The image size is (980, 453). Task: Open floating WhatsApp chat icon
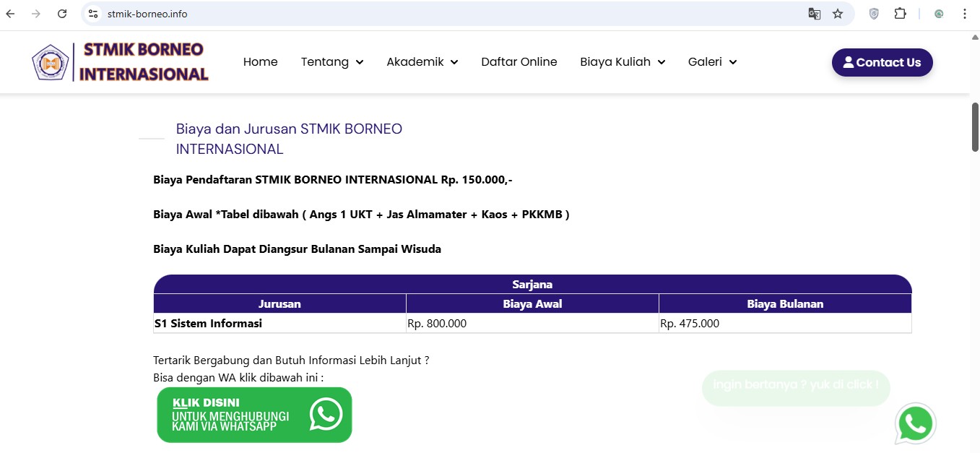click(x=916, y=424)
